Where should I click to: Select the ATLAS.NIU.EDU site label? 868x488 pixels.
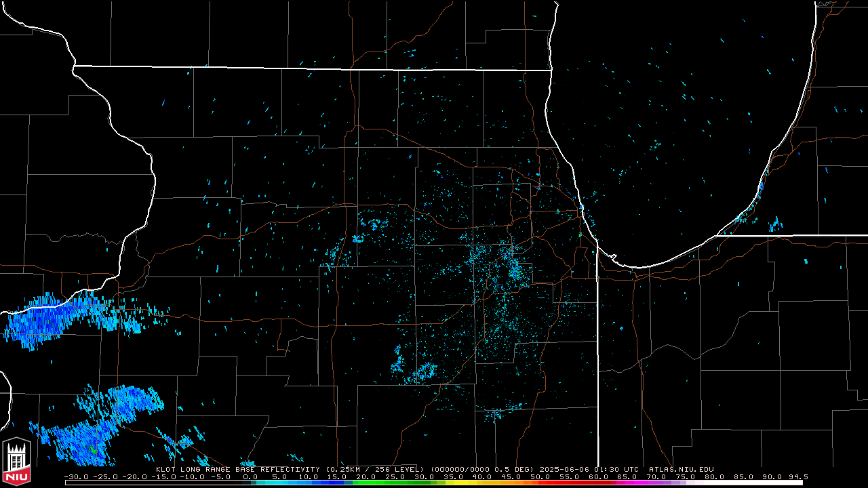(x=682, y=469)
